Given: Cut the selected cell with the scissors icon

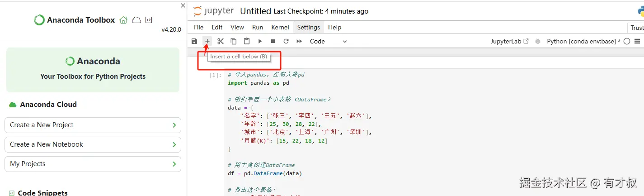Looking at the screenshot, I should click(x=221, y=41).
